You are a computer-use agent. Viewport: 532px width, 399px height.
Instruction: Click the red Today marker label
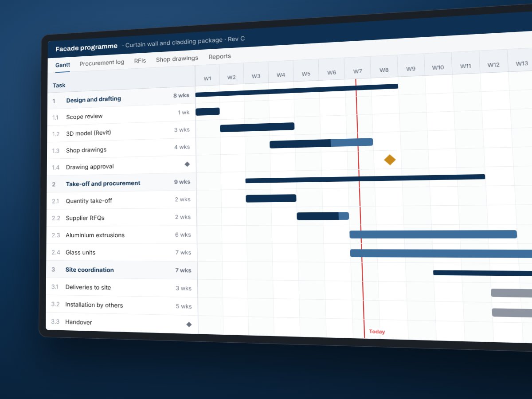tap(377, 332)
